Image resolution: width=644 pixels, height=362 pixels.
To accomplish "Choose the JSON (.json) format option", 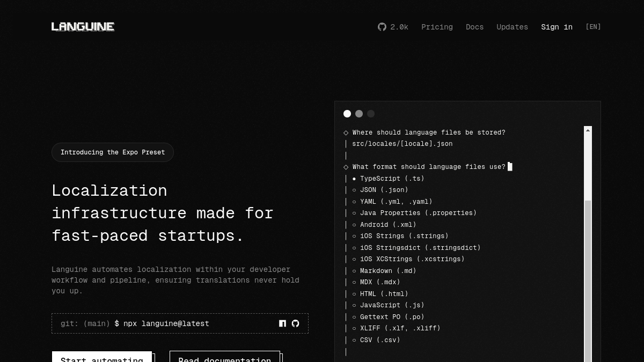I will [x=380, y=190].
